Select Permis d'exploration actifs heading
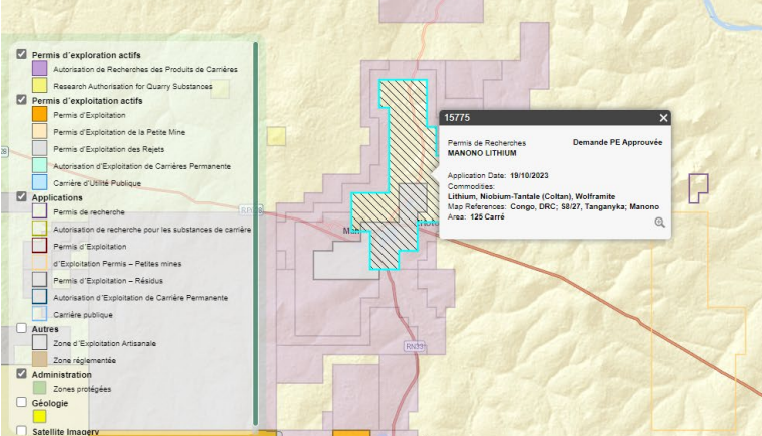Image resolution: width=762 pixels, height=436 pixels. (x=86, y=55)
